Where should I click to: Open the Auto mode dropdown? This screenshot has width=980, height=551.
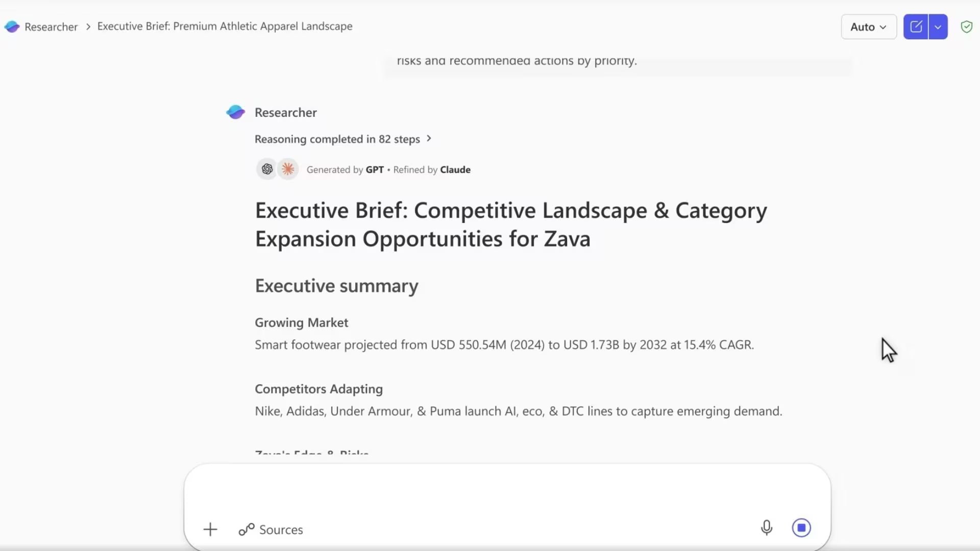868,27
